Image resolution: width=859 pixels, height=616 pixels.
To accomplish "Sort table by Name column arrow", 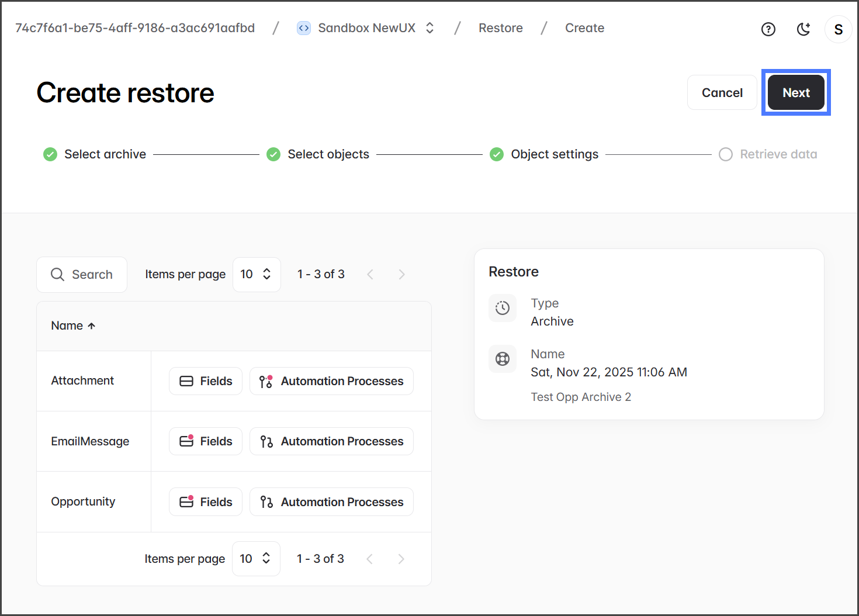I will (x=91, y=326).
